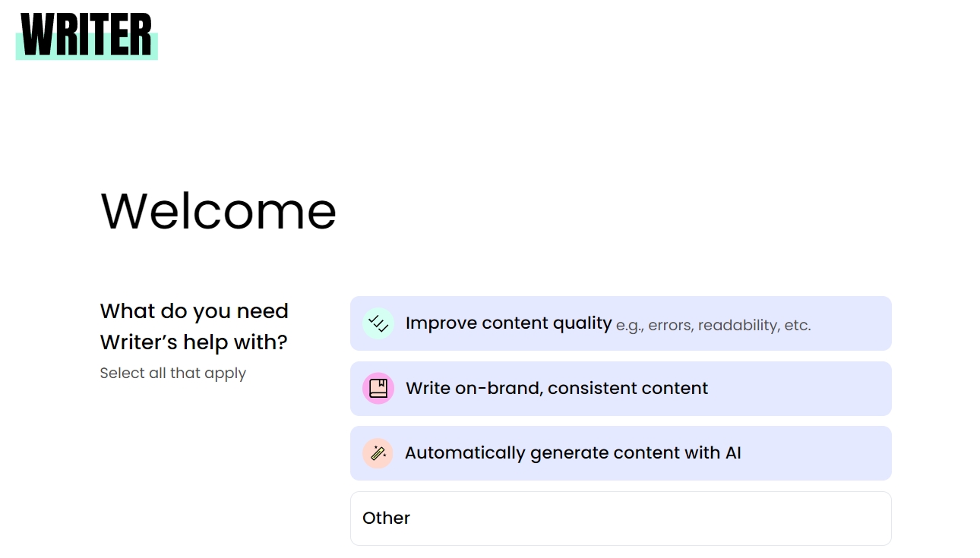Viewport: 980px width, 558px height.
Task: Click the word 'Other' in the last option
Action: (x=386, y=518)
